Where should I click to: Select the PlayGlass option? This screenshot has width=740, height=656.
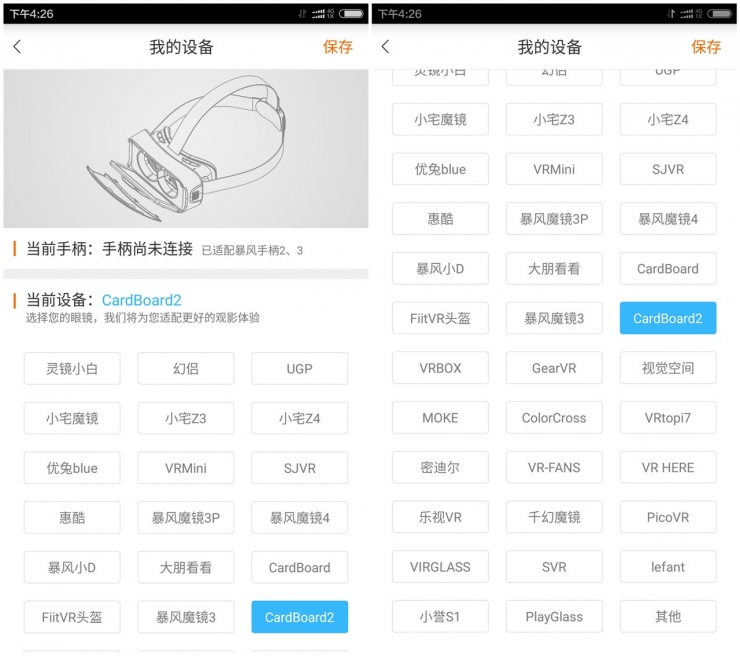(554, 617)
